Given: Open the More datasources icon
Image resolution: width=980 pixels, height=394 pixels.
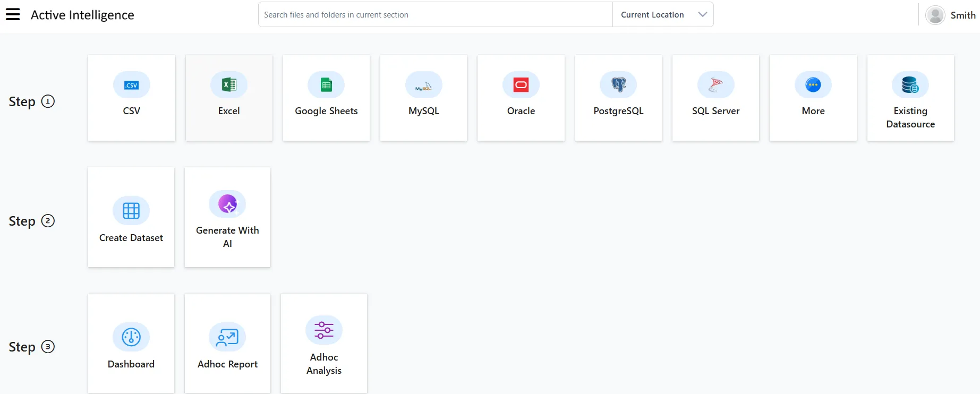Looking at the screenshot, I should (x=813, y=85).
